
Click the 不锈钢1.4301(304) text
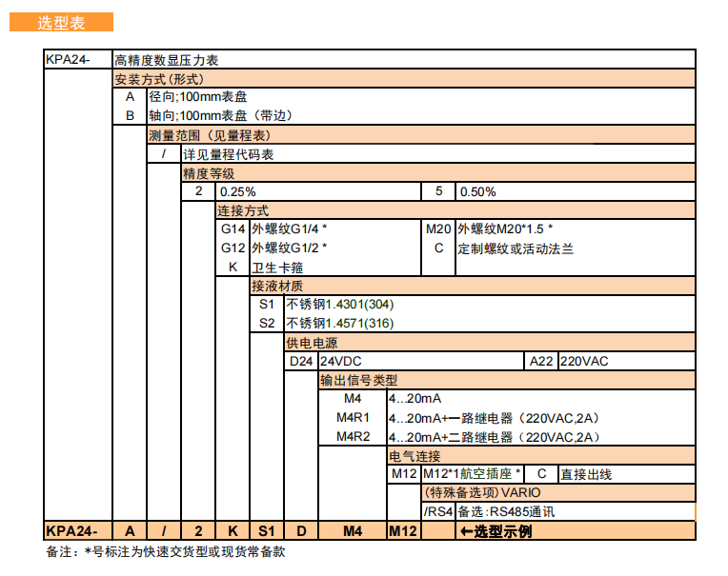tap(340, 305)
